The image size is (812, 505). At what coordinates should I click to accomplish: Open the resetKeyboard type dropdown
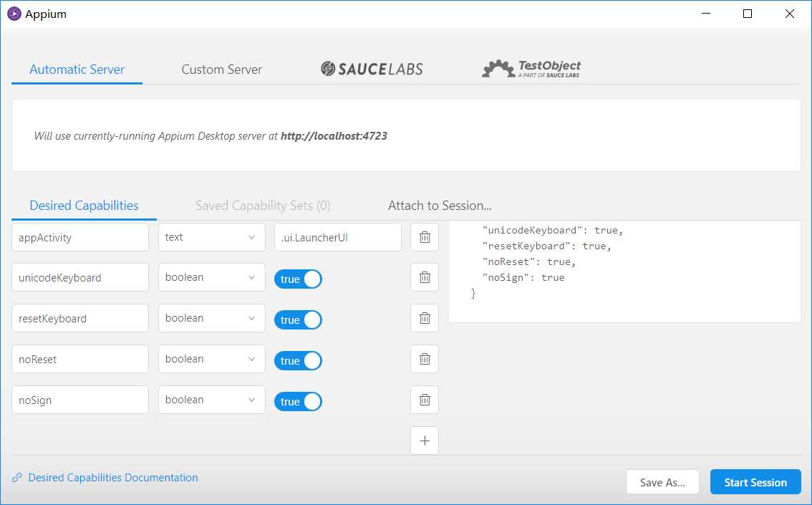point(212,318)
